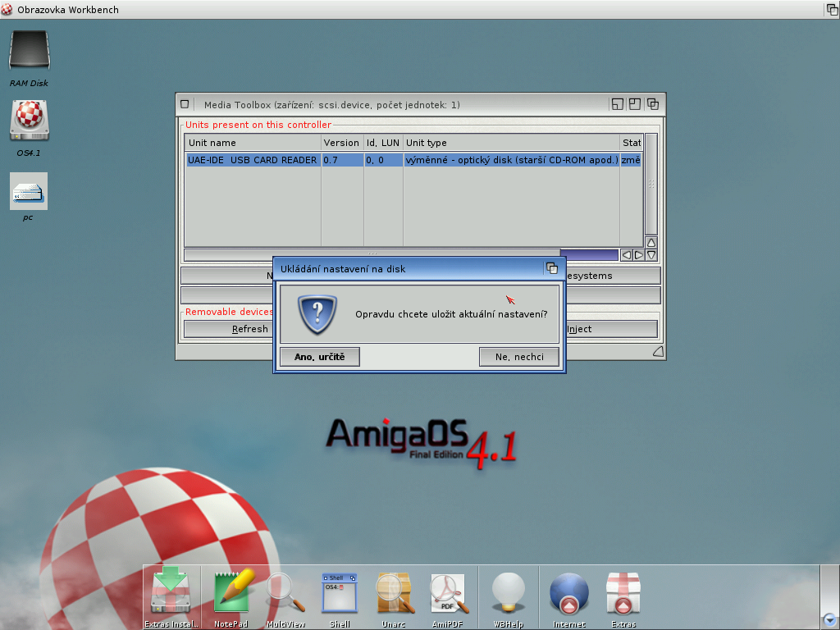Launch AmiPDF viewer
This screenshot has height=630, width=840.
[448, 592]
